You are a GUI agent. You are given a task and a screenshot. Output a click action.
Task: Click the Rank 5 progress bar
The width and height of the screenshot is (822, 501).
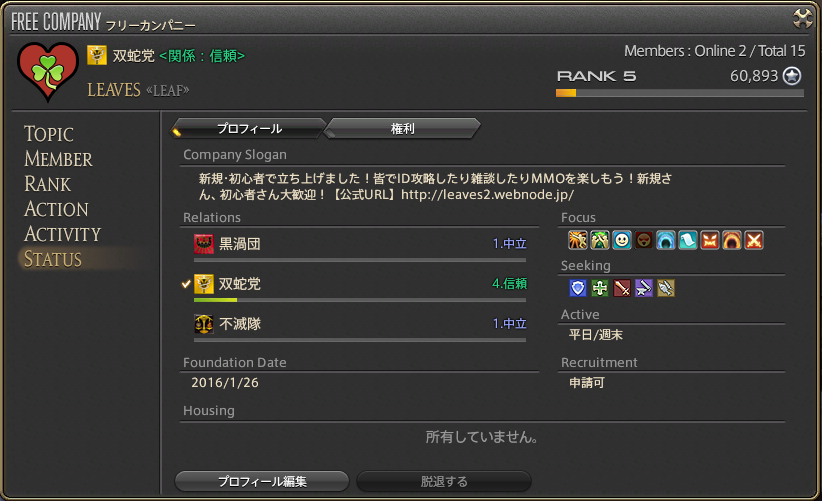679,93
